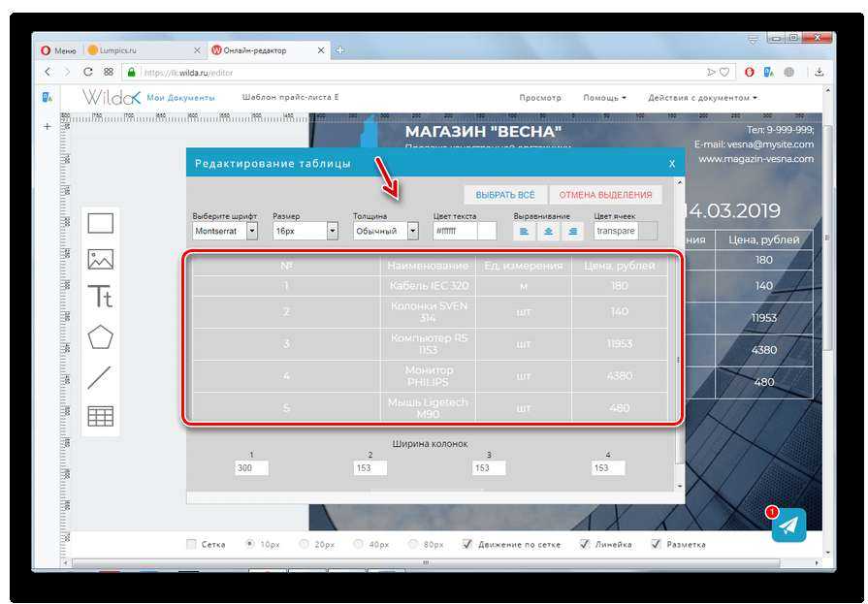Click the ОТМЕНА ВЫДЕЛЕНИЯ button

click(x=606, y=195)
